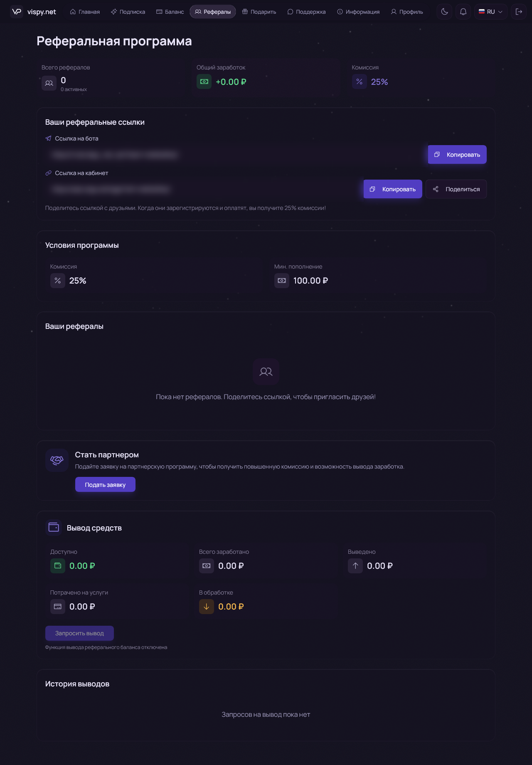Toggle dark mode with moon icon
532x765 pixels.
[444, 12]
